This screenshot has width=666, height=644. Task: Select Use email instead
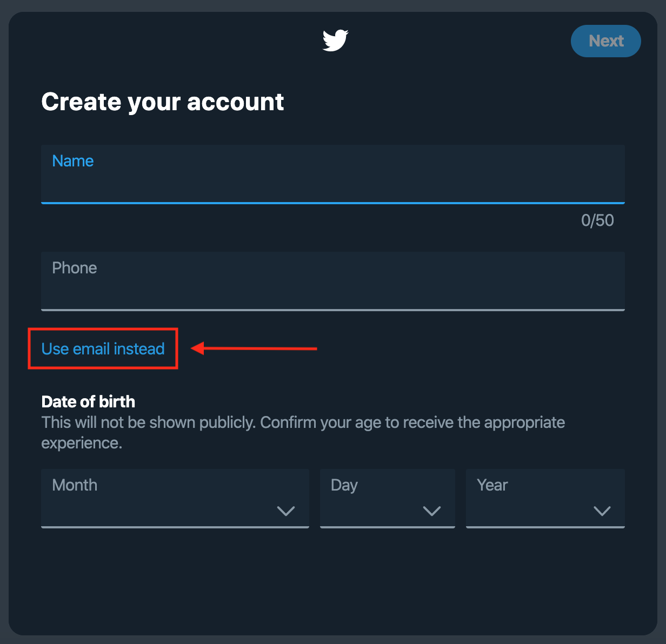pos(102,348)
